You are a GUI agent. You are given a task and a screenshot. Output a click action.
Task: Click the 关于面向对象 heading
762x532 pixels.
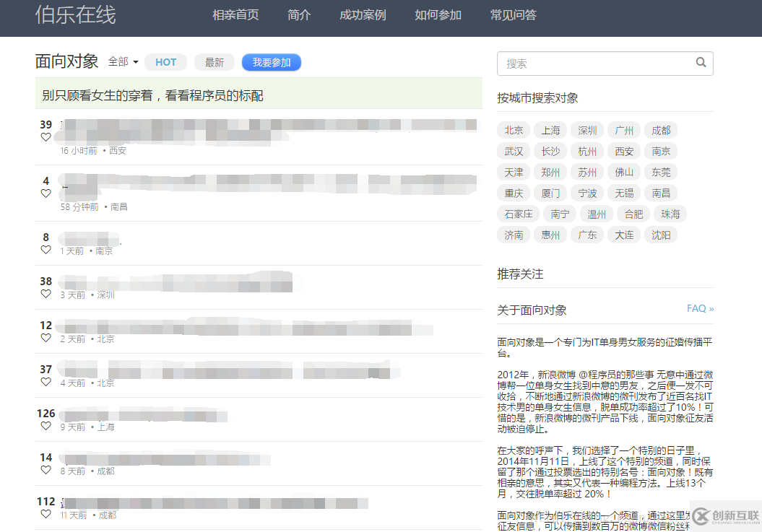coord(532,310)
